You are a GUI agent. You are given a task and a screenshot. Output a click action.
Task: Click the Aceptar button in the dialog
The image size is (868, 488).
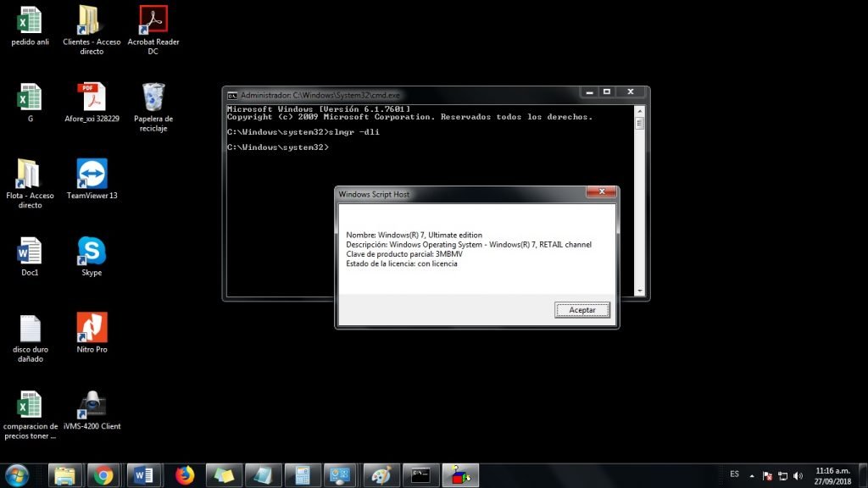click(582, 310)
